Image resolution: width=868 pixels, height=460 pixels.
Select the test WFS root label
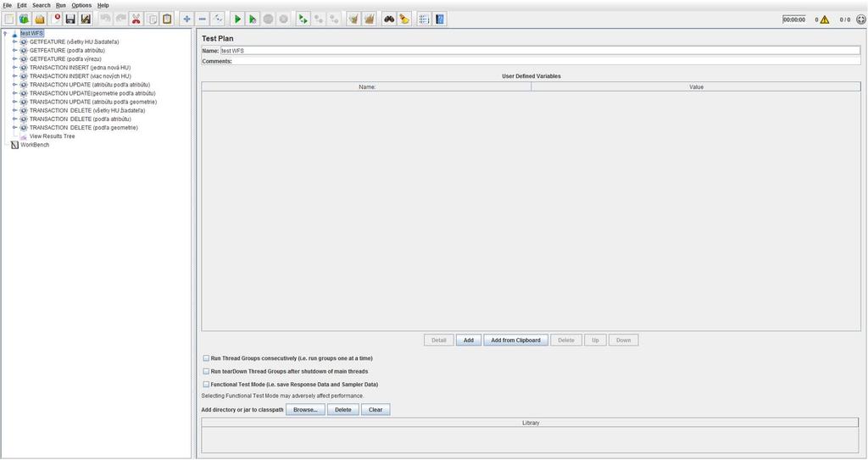(x=31, y=33)
